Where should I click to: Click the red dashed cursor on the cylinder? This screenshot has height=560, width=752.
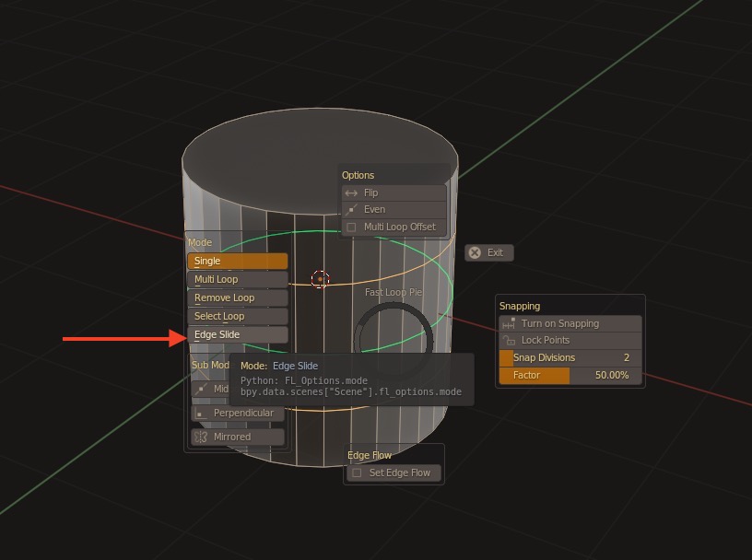320,279
